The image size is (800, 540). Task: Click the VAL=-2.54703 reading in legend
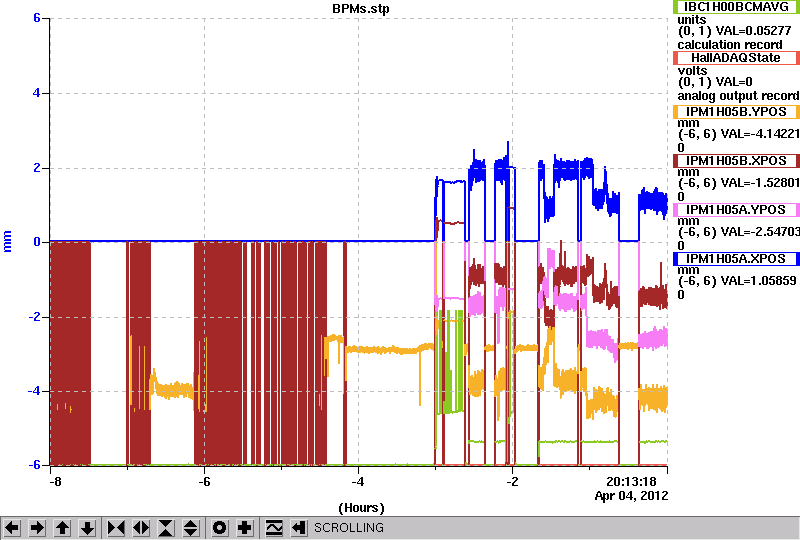[x=760, y=232]
